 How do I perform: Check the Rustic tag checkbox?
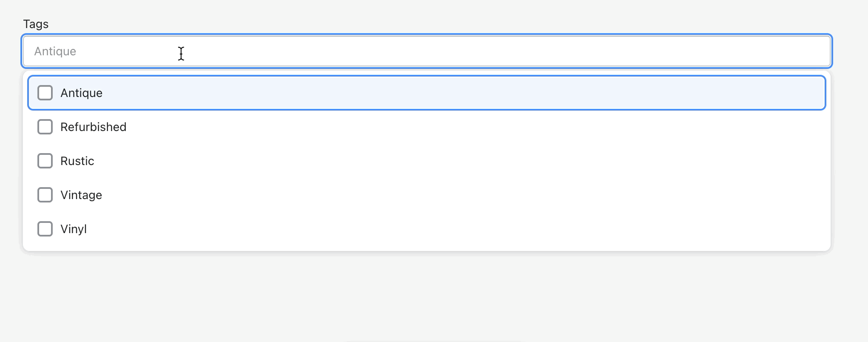click(45, 161)
